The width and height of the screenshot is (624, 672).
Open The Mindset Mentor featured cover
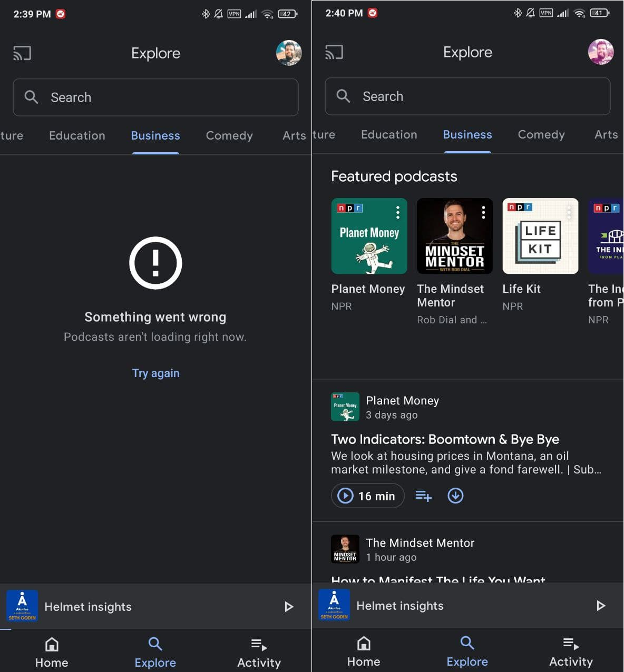pyautogui.click(x=455, y=236)
